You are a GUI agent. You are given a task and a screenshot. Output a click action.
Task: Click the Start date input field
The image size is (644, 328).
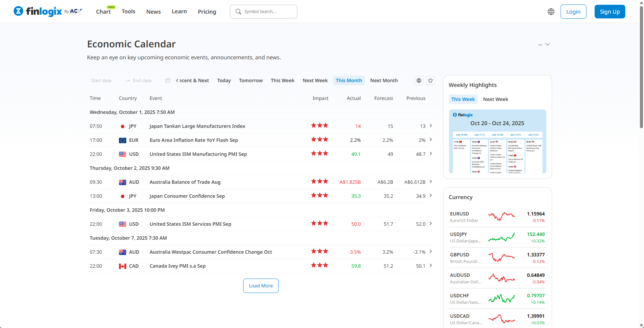coord(101,80)
